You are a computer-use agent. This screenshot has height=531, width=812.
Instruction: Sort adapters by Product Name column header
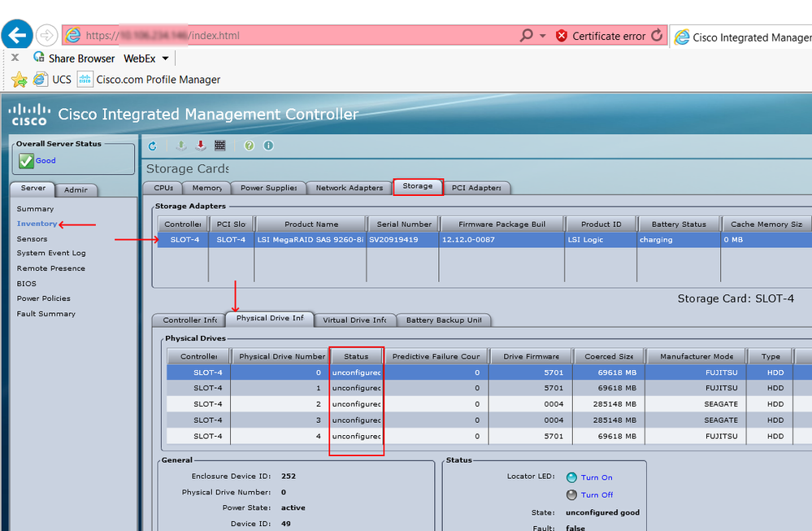coord(311,224)
